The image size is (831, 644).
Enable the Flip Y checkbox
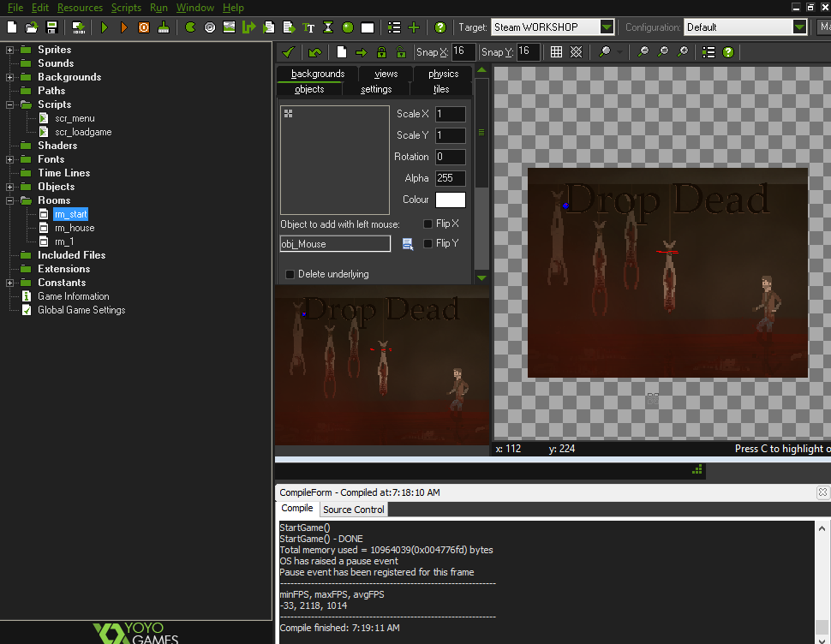(x=428, y=244)
